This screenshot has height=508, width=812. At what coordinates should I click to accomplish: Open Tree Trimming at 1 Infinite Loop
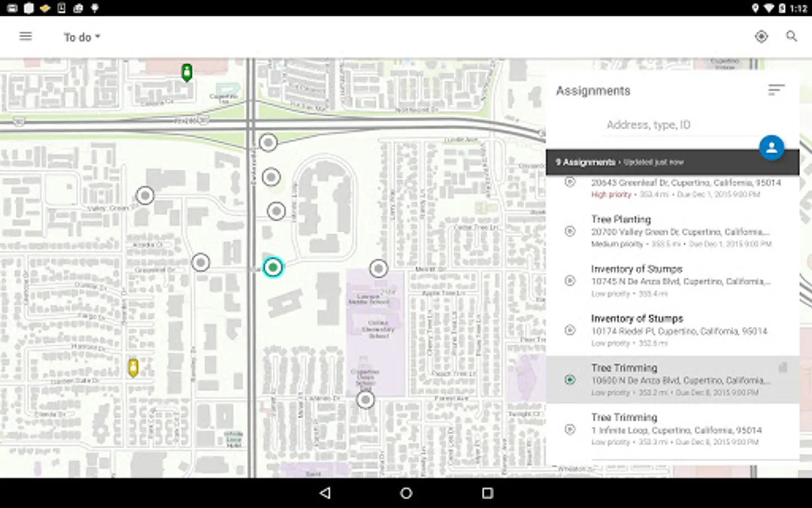pos(673,430)
